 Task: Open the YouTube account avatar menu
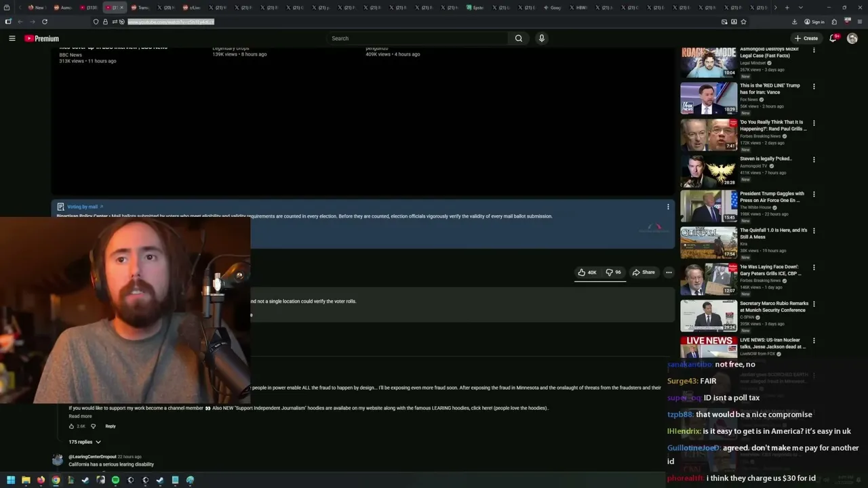(x=852, y=39)
